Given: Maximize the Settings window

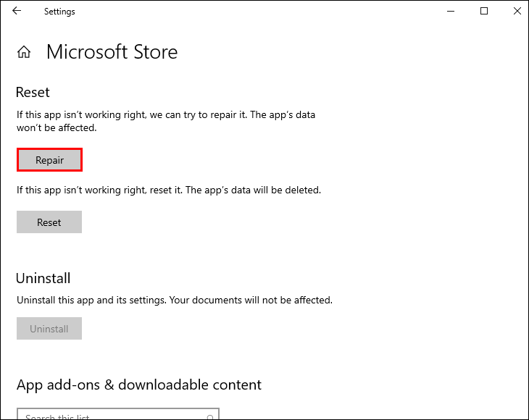Looking at the screenshot, I should click(484, 12).
